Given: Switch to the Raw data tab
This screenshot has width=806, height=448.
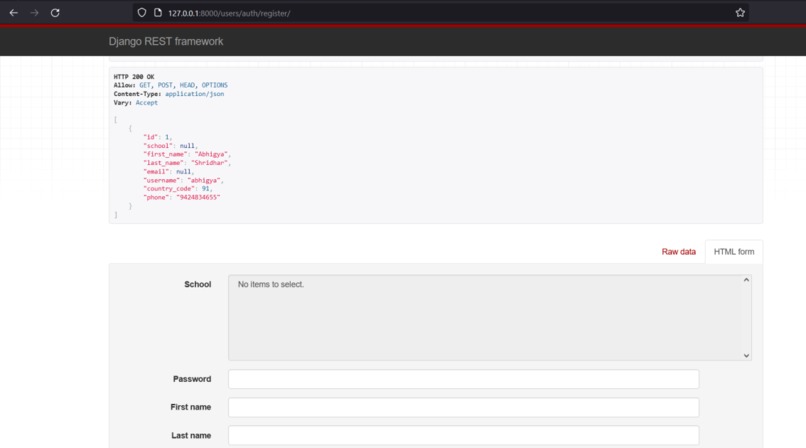Looking at the screenshot, I should [679, 252].
